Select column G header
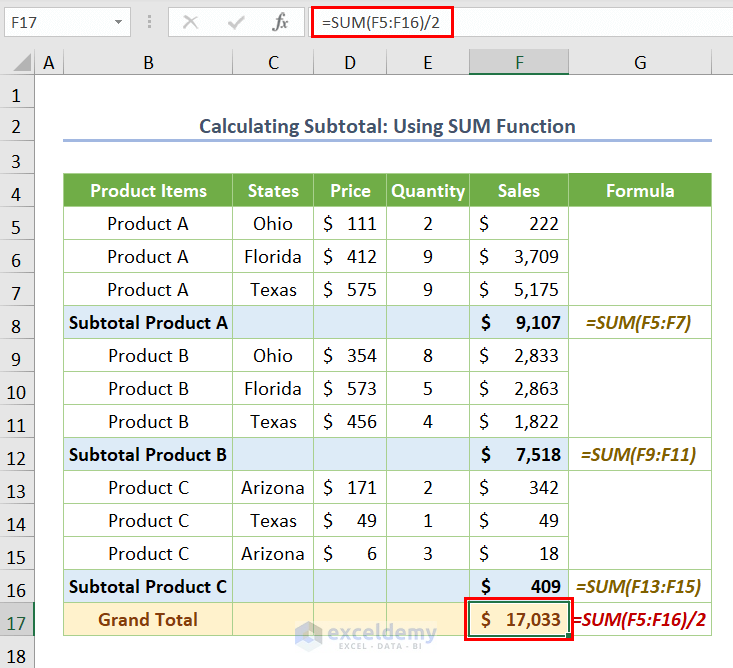The image size is (733, 668). click(639, 63)
